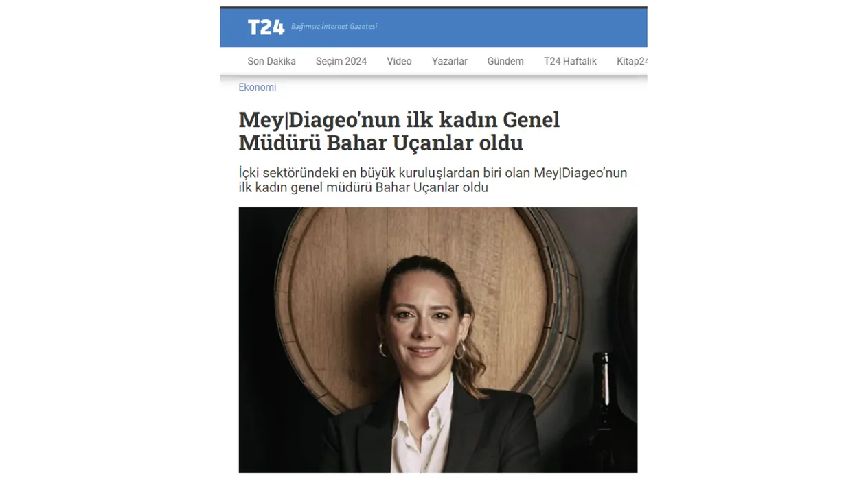Navigate to Gündem section
The height and width of the screenshot is (488, 868).
pyautogui.click(x=505, y=61)
